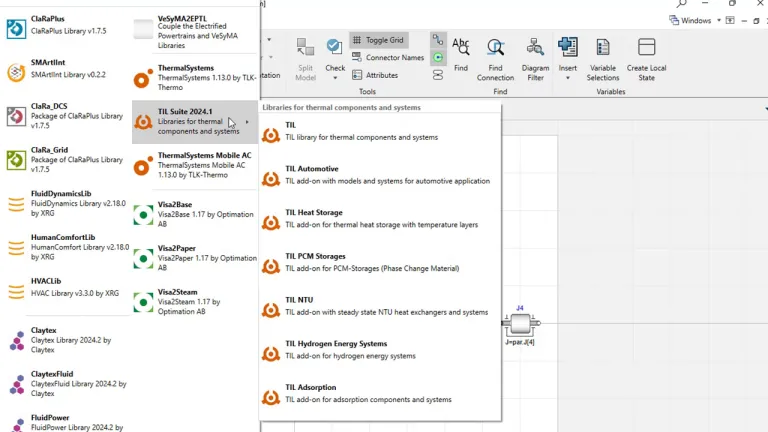Expand the TIL Suite 2024.1 submenu arrow

pyautogui.click(x=247, y=122)
